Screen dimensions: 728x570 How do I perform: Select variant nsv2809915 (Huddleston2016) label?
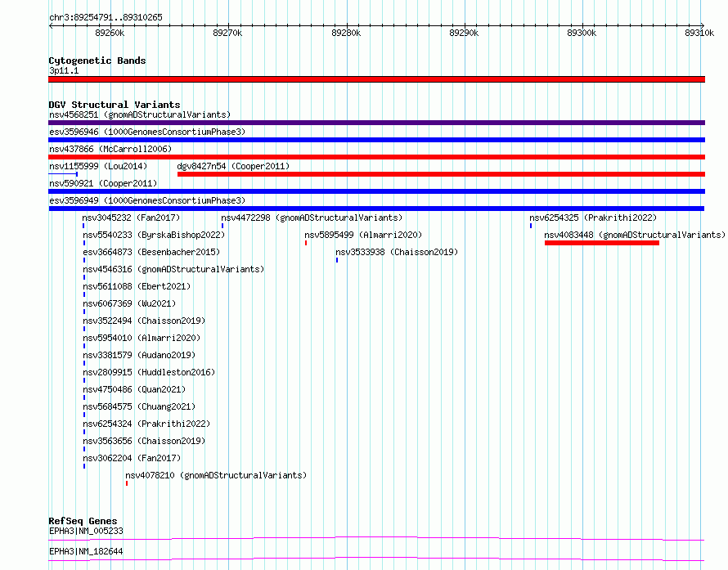pos(149,372)
